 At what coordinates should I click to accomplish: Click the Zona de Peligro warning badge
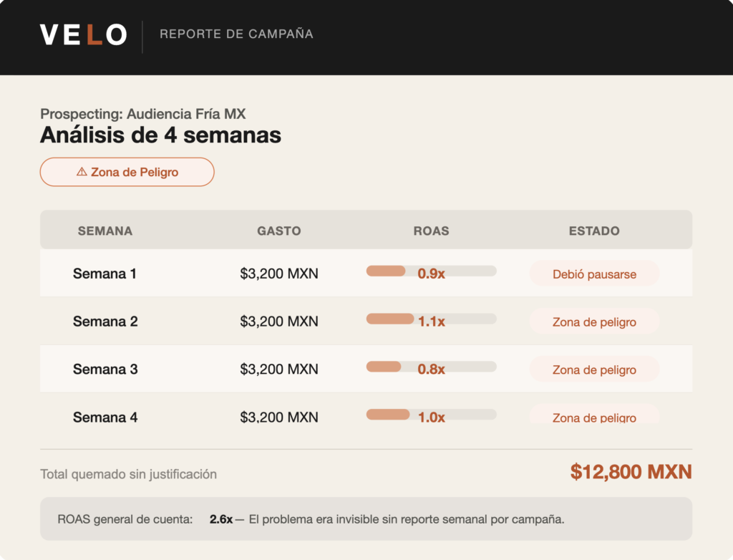127,172
